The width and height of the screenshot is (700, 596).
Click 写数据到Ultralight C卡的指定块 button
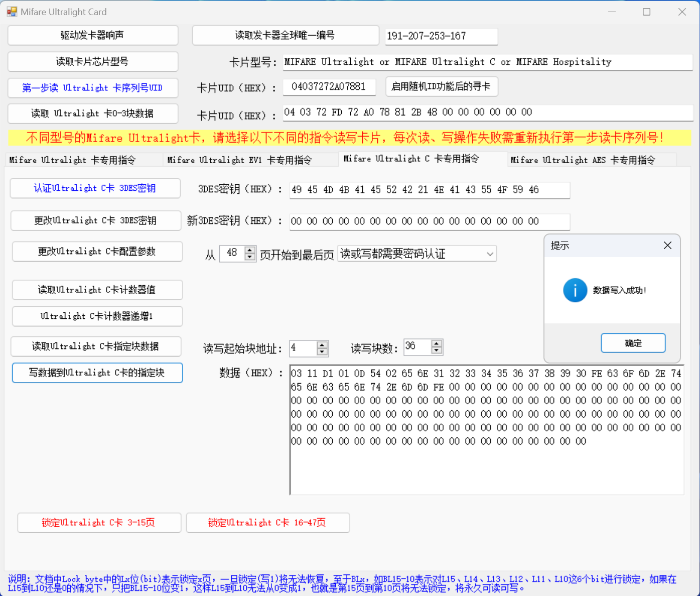pyautogui.click(x=97, y=373)
